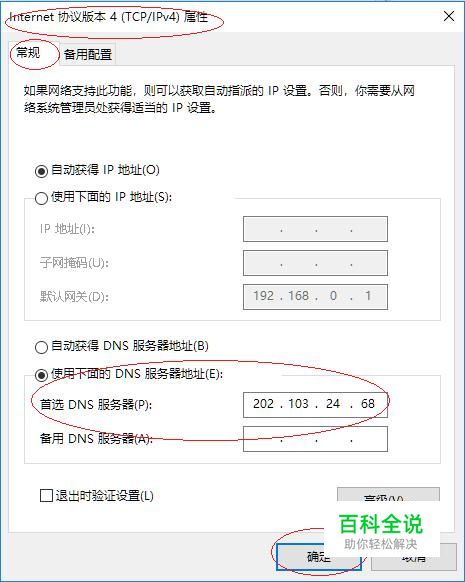465x582 pixels.
Task: Open the 备用配置 tab
Action: (88, 55)
